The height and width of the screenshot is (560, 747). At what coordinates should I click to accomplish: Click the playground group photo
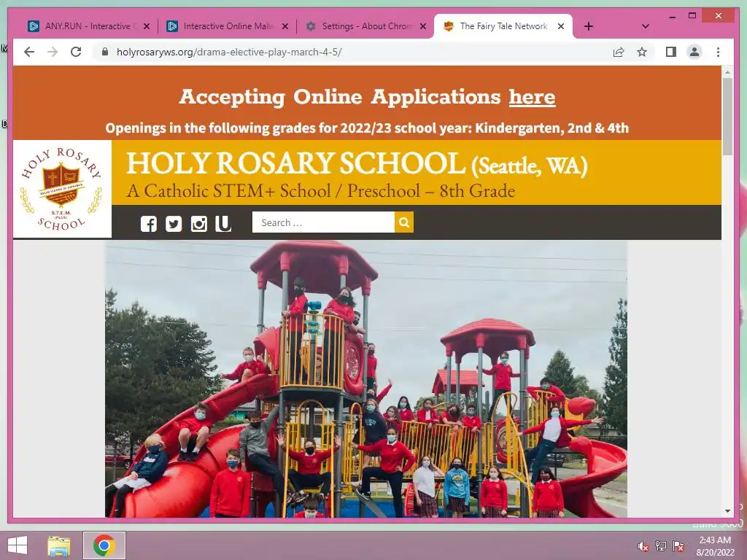coord(366,378)
